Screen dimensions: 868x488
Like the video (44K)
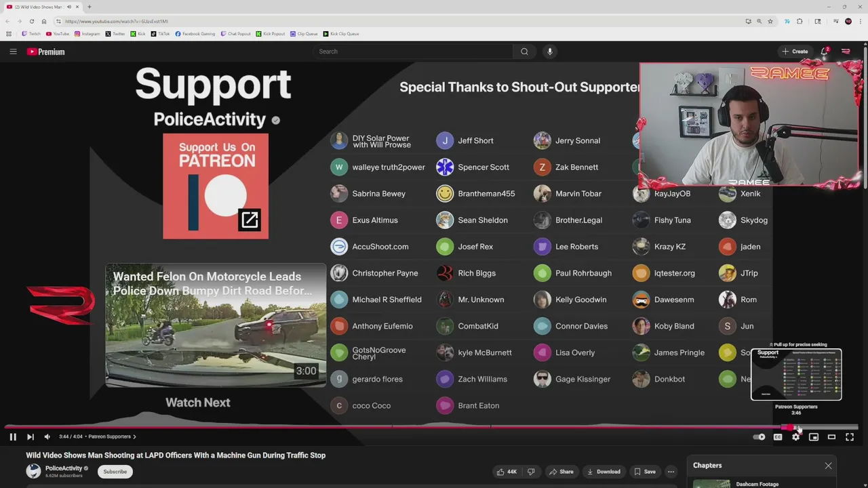point(507,472)
